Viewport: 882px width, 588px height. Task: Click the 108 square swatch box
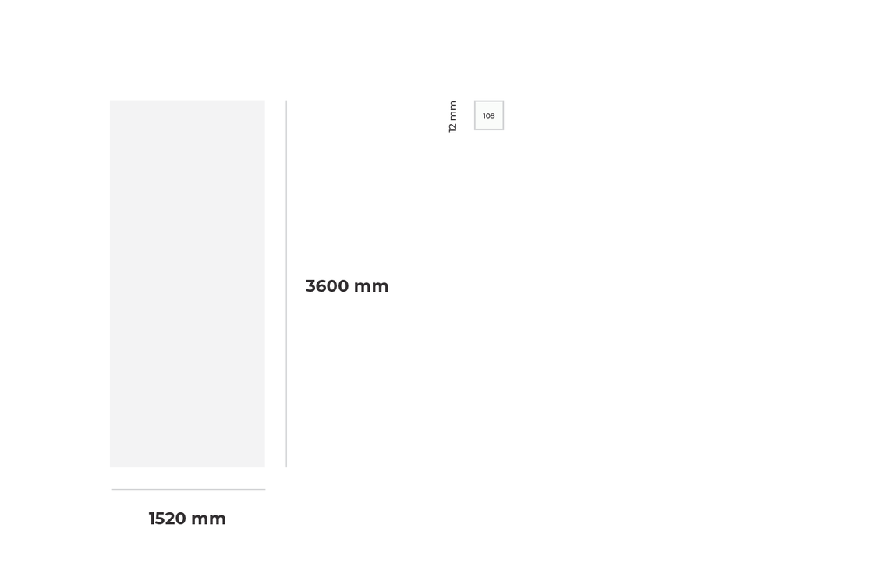tap(488, 115)
